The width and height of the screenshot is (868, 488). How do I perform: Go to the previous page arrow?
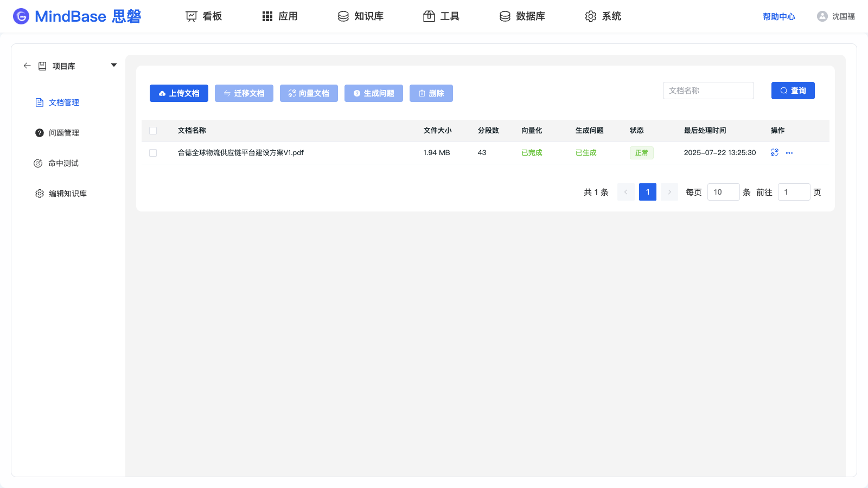point(626,192)
